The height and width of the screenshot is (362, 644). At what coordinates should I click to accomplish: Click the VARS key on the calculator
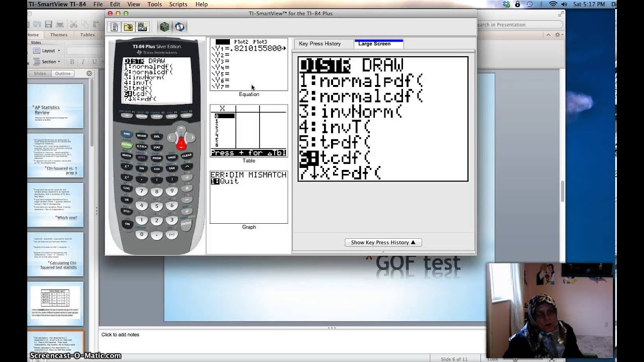point(172,157)
